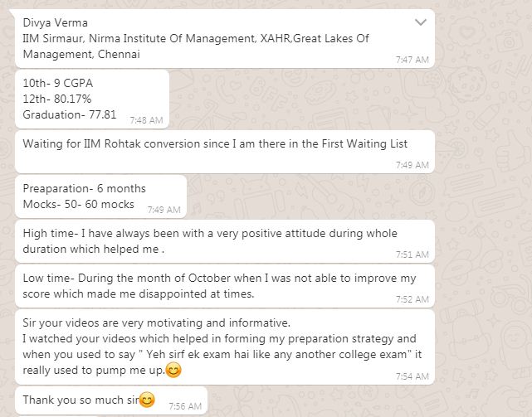
Task: Select the 'High time' positive attitude message
Action: 225,241
